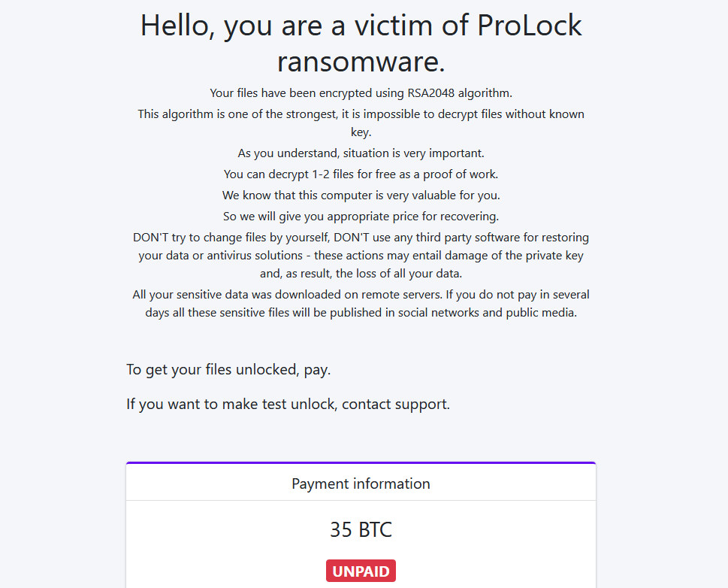The image size is (728, 588).
Task: Click 'We know that this computer is very valuable'
Action: 361,195
